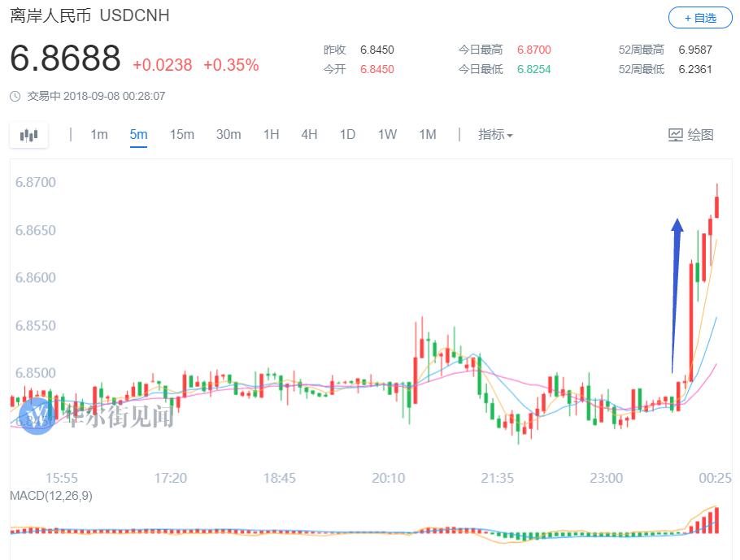Add USDCNH to watchlist with + 自选
Image resolution: width=740 pixels, height=560 pixels.
[699, 17]
